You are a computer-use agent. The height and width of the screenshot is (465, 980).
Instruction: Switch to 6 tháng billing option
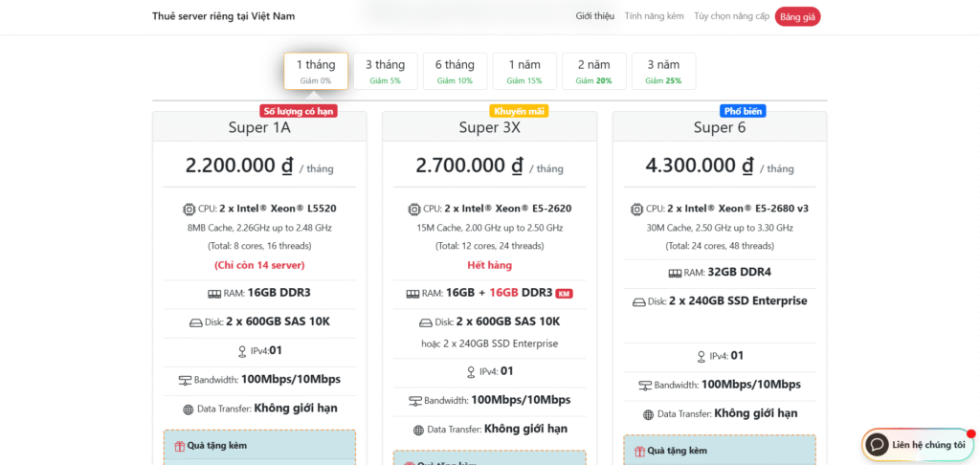[x=455, y=71]
